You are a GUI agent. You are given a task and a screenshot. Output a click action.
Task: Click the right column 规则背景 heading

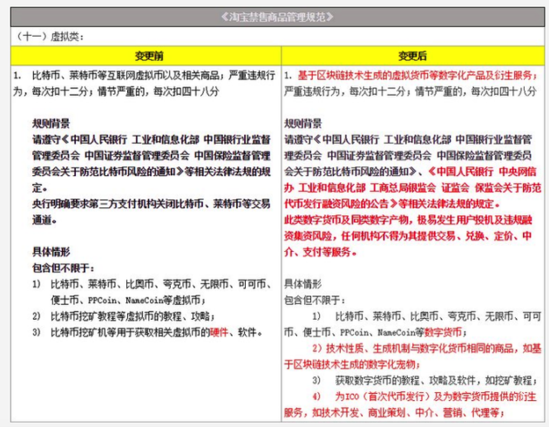click(303, 124)
